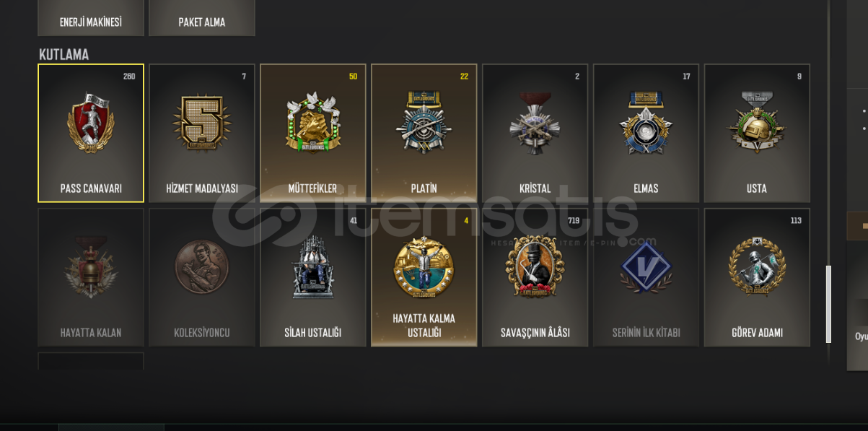The image size is (868, 431).
Task: Open the Paket Alma card
Action: tap(202, 17)
